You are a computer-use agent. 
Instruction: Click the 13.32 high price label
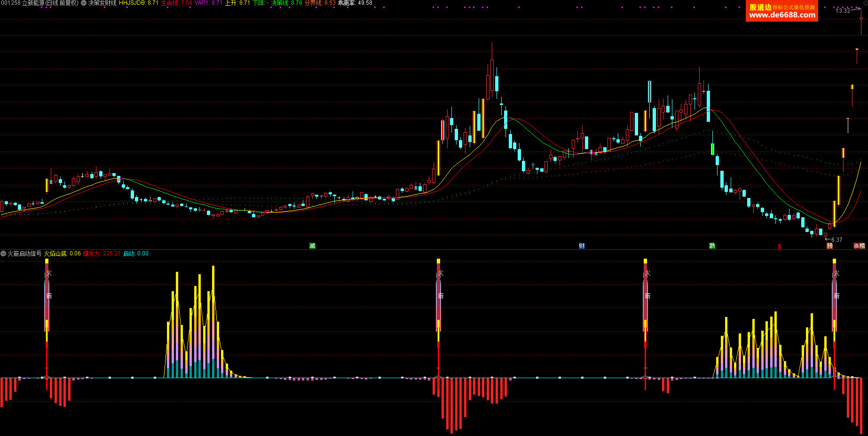(x=843, y=11)
